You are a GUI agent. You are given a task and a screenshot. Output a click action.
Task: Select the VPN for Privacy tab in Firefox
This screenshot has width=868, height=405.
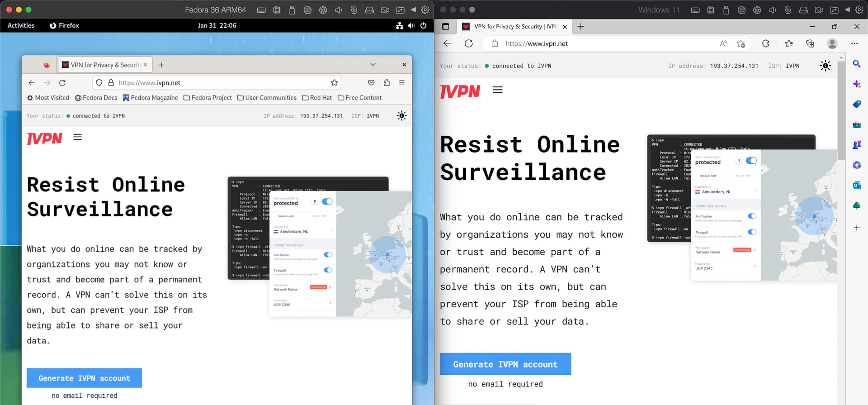(x=105, y=65)
